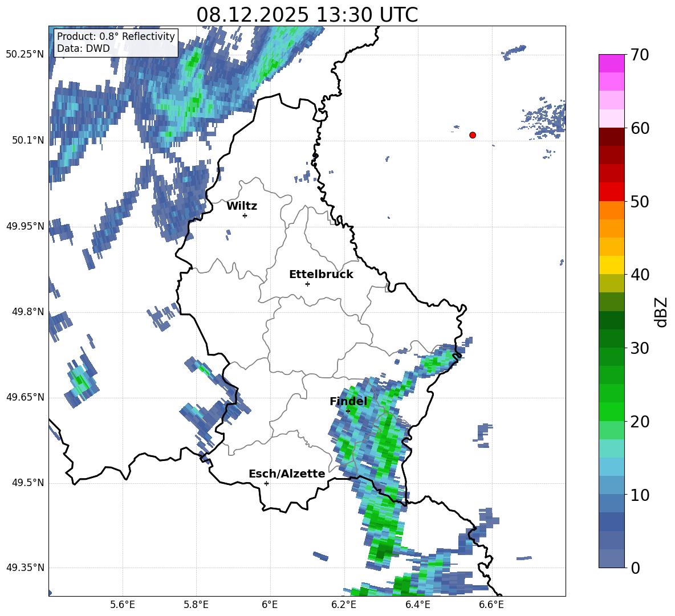Click the 49.95°N latitude label
The width and height of the screenshot is (675, 616).
tap(25, 226)
